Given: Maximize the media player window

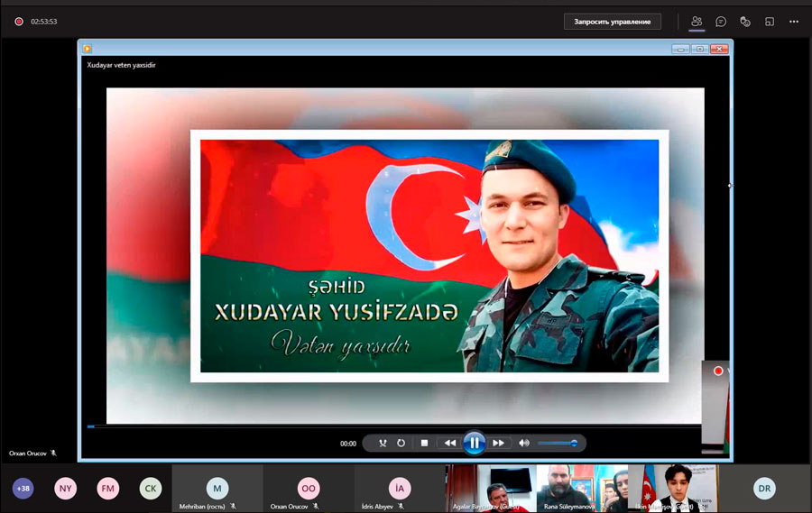Looking at the screenshot, I should coord(699,50).
